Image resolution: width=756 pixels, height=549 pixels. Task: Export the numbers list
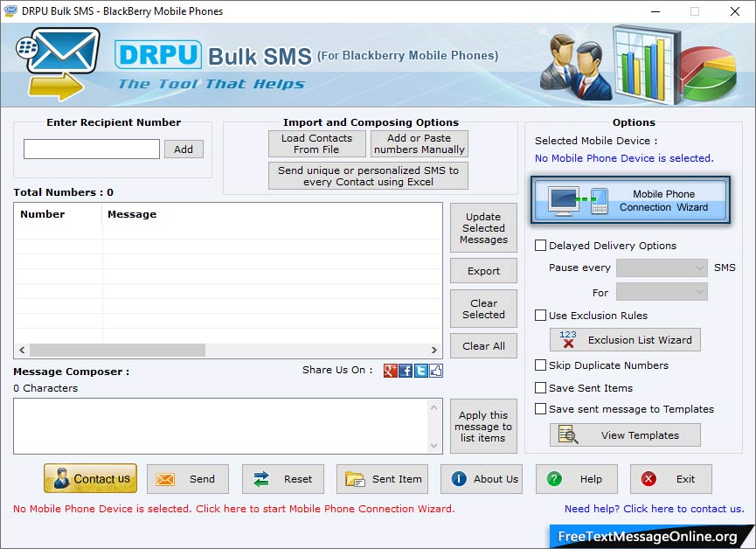[483, 271]
